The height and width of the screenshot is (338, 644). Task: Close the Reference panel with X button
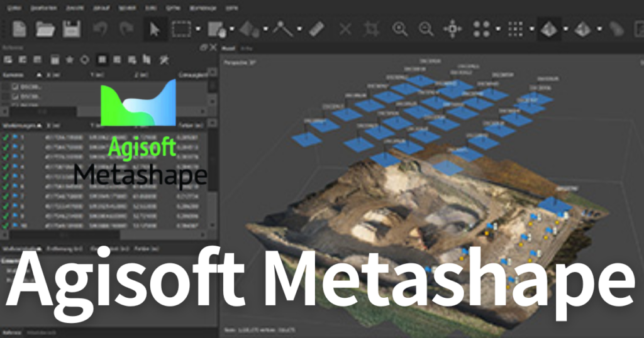(213, 47)
